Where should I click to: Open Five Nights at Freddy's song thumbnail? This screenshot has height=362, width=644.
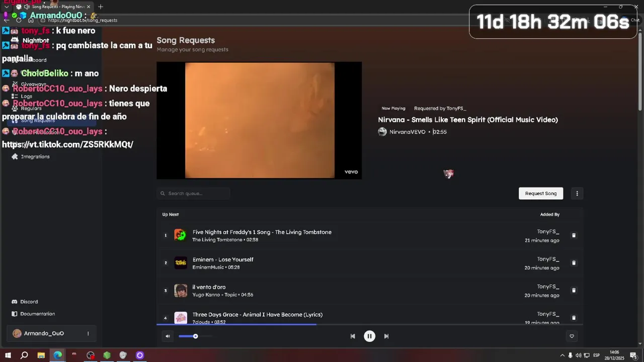[x=181, y=235]
